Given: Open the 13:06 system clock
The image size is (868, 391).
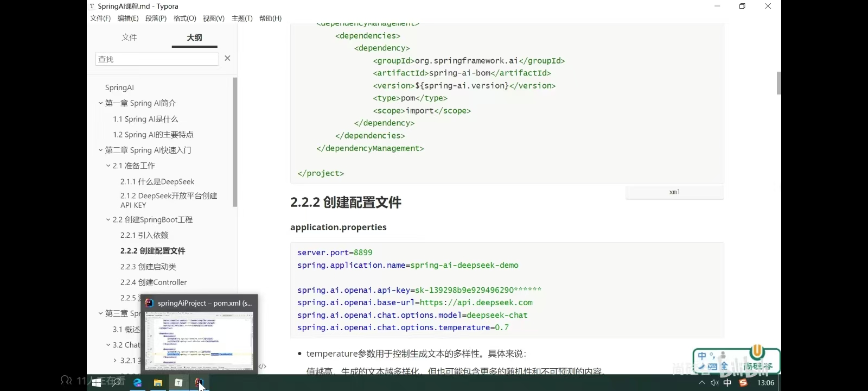Looking at the screenshot, I should (765, 383).
